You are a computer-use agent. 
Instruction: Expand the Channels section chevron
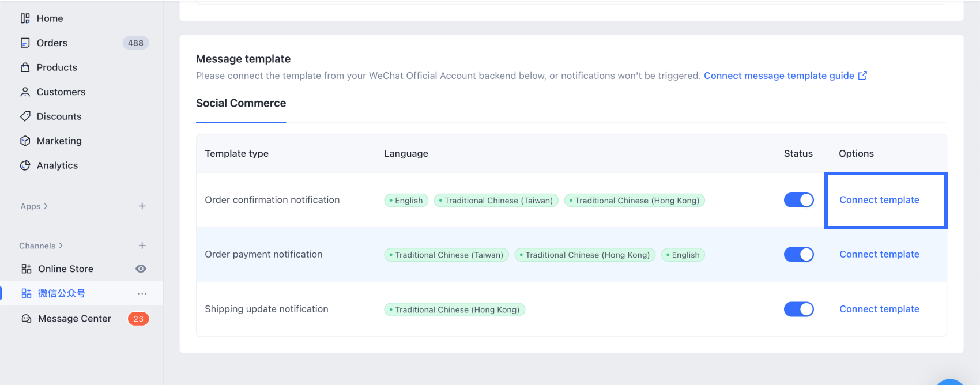[x=61, y=246]
